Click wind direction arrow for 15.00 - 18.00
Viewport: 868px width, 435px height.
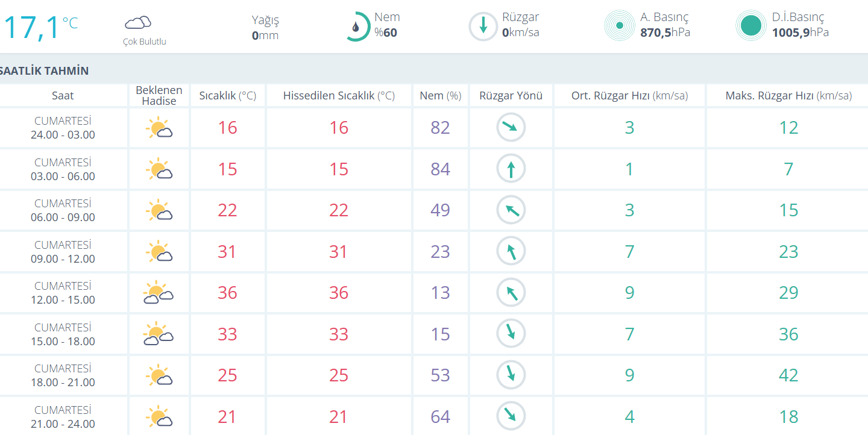(511, 334)
